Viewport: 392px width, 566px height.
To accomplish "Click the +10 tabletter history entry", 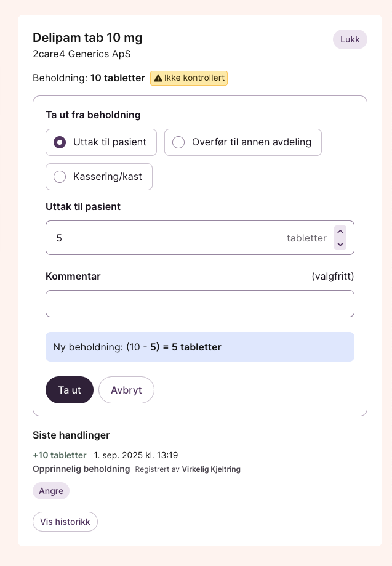I will click(x=60, y=455).
